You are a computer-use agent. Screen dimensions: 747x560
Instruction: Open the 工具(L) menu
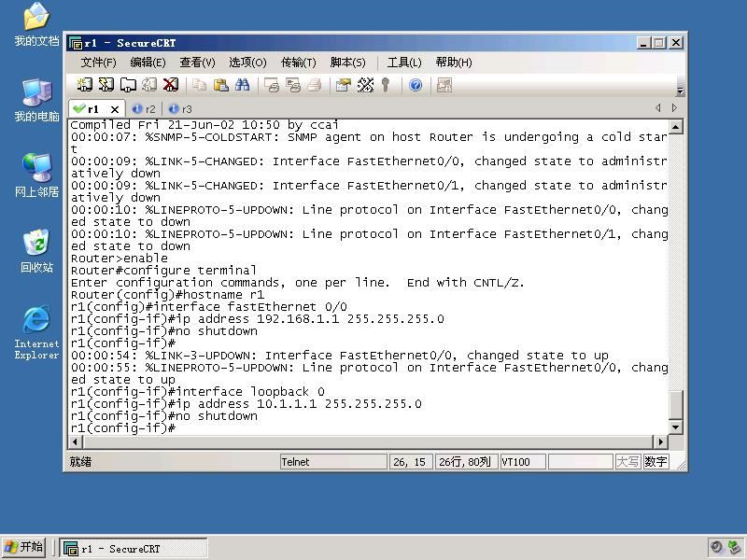pos(404,63)
